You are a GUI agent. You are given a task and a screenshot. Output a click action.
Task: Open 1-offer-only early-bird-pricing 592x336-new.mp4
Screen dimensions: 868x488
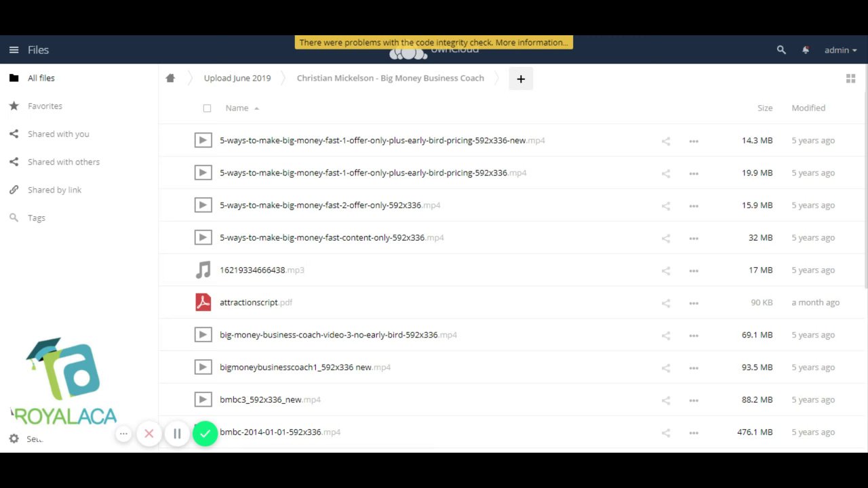pos(382,140)
